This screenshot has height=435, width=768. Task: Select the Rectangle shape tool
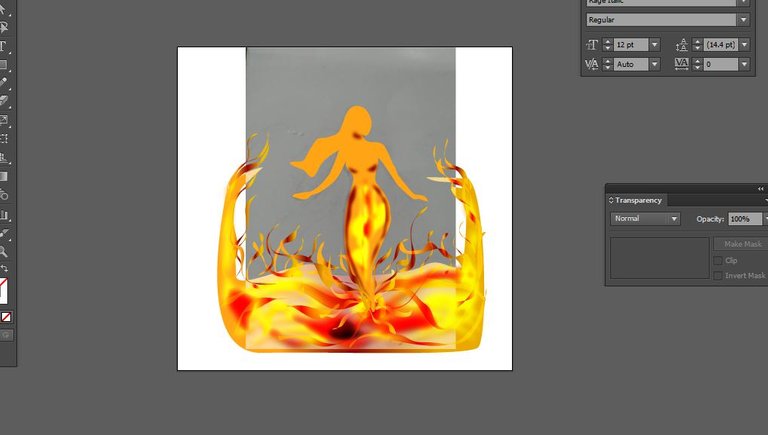[x=3, y=65]
